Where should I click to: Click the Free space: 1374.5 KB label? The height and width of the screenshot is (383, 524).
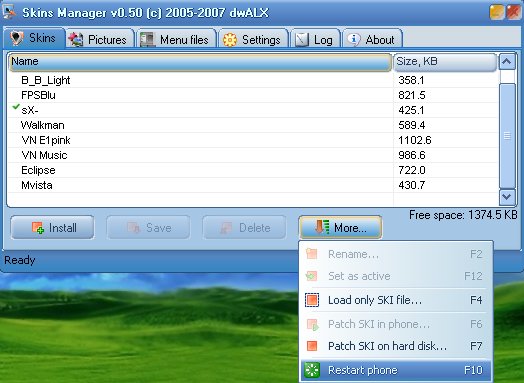point(463,215)
